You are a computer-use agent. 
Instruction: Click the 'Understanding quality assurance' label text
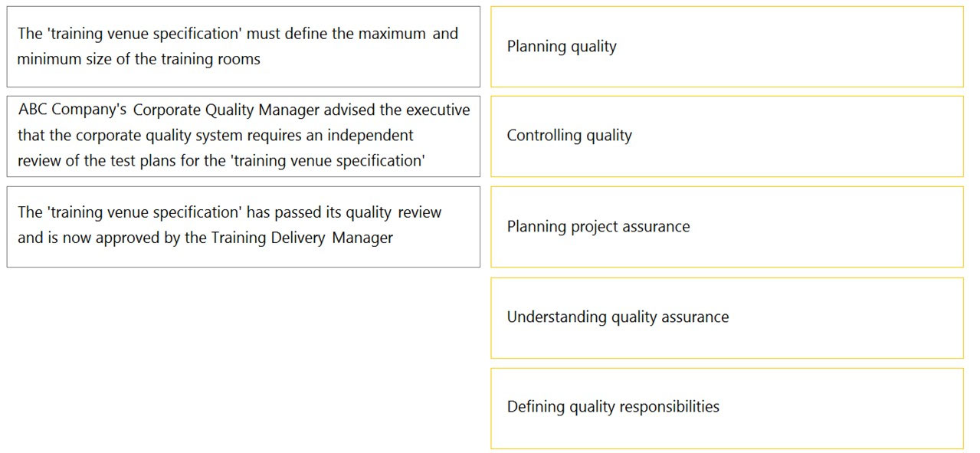618,317
